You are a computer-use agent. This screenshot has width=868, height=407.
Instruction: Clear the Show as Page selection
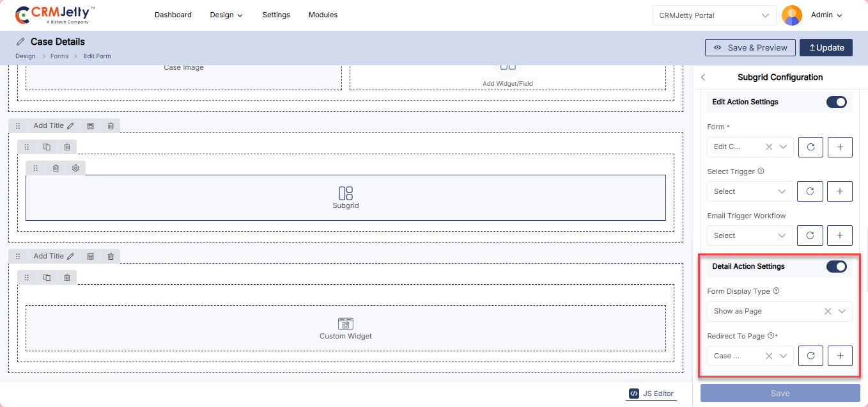coord(828,312)
